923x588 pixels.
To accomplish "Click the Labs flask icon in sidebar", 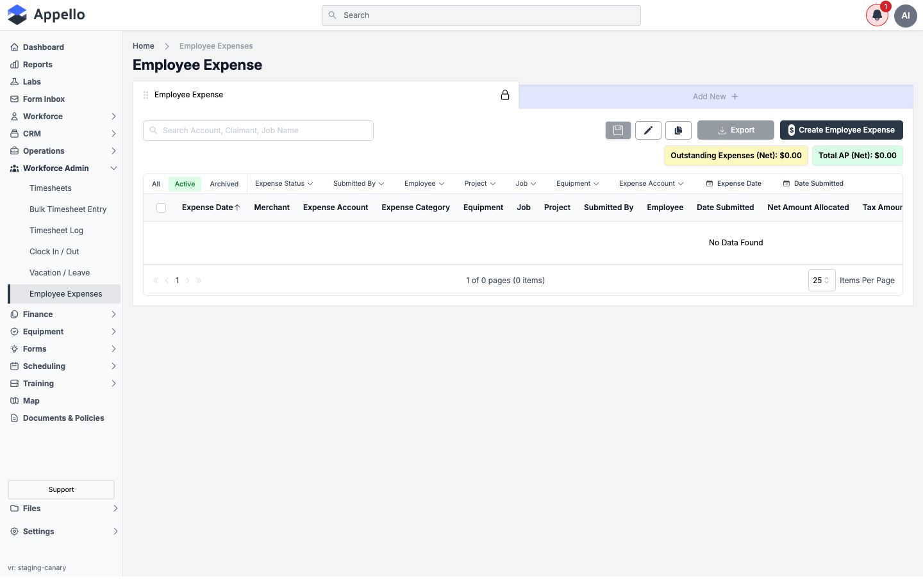I will [14, 82].
